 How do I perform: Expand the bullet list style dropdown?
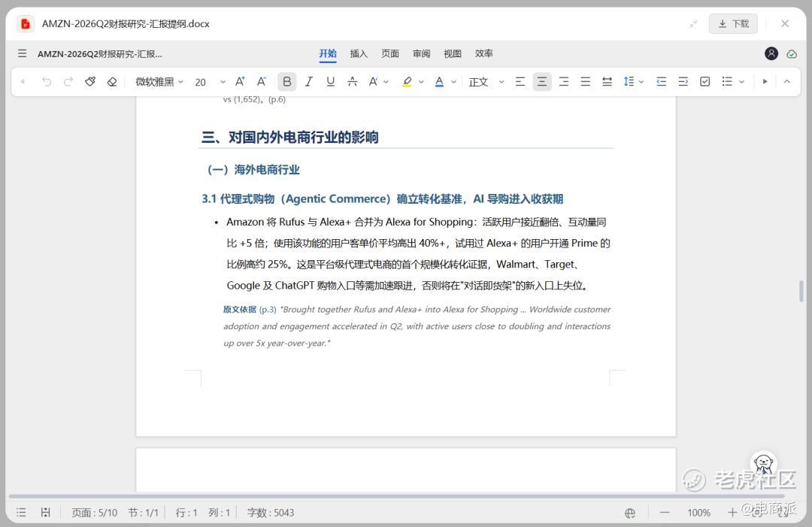click(741, 81)
